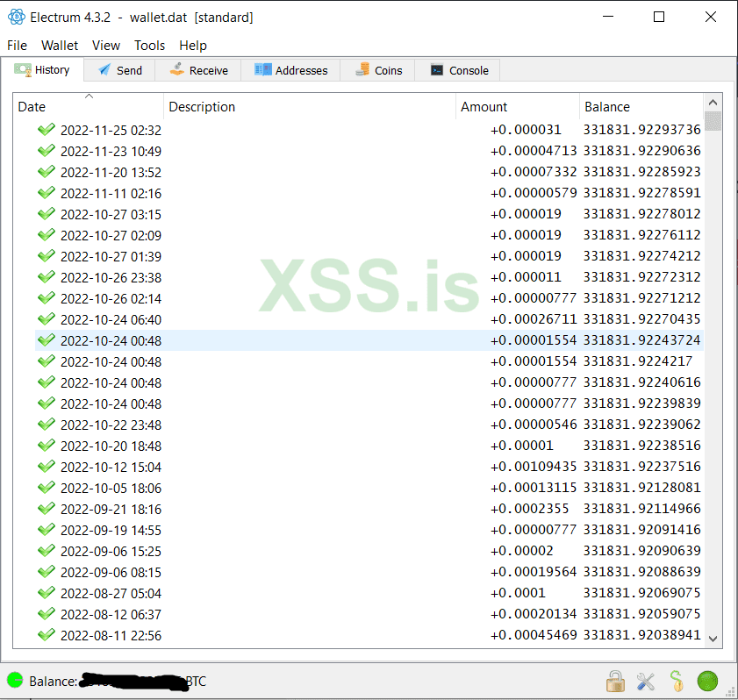Click checkmark icon of 2022-10-24 06:40 row
The image size is (738, 700).
pyautogui.click(x=47, y=319)
